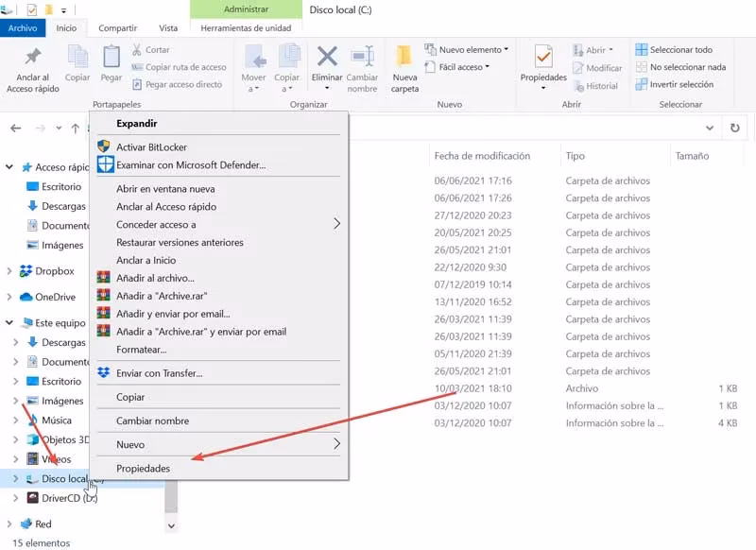The height and width of the screenshot is (550, 756).
Task: Click the Nueva carpeta folder icon
Action: tap(404, 56)
